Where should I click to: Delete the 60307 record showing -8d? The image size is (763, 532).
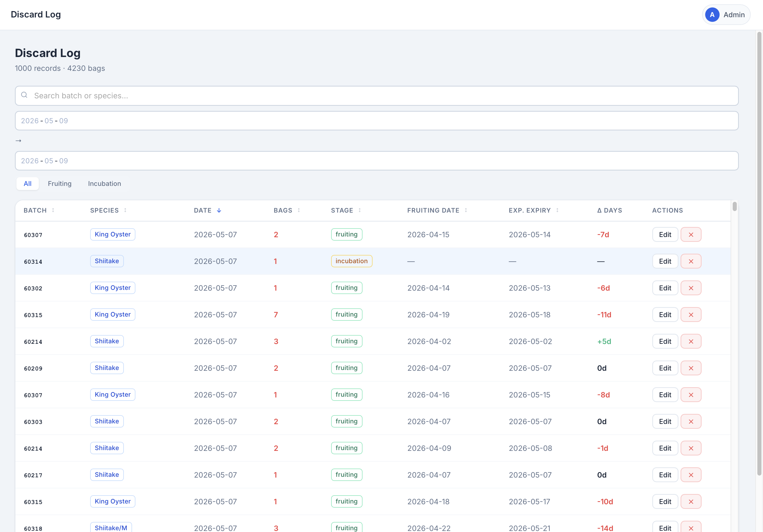tap(691, 395)
